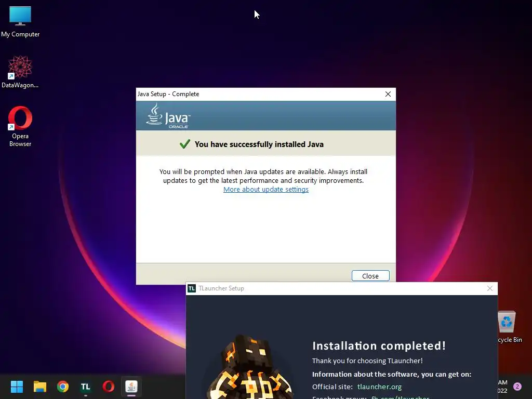Select the Opera Browser desktop shortcut

(x=20, y=126)
